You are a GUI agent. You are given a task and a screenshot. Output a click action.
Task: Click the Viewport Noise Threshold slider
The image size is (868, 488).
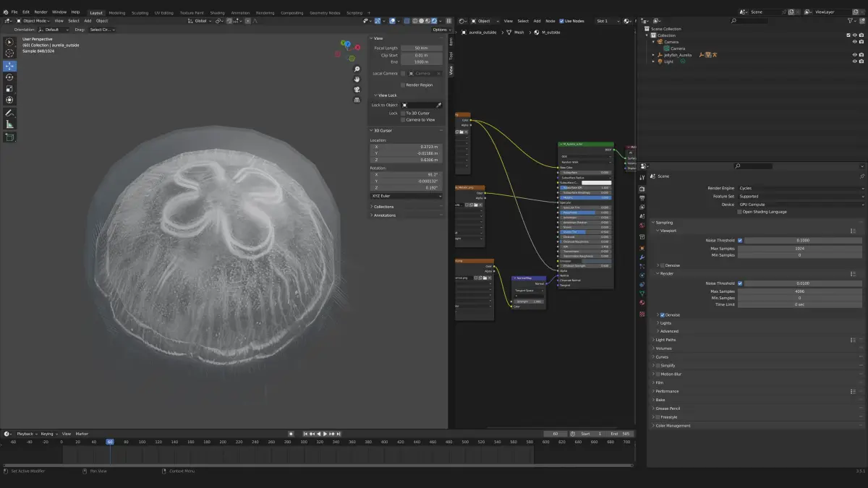coord(804,240)
